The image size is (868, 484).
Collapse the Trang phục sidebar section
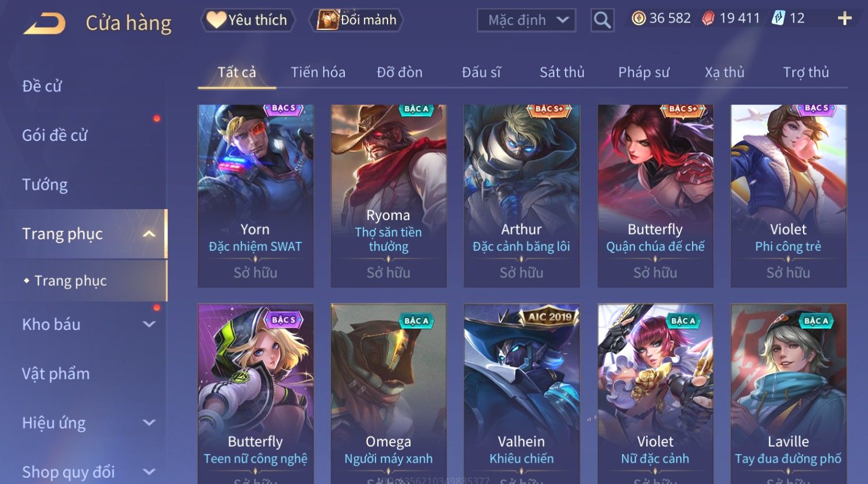(x=149, y=234)
